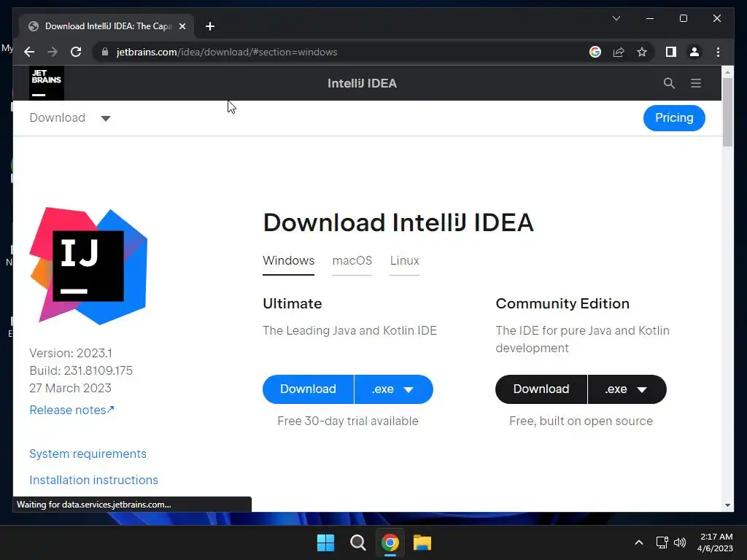Click the volume speaker icon
This screenshot has height=560, width=747.
(680, 542)
